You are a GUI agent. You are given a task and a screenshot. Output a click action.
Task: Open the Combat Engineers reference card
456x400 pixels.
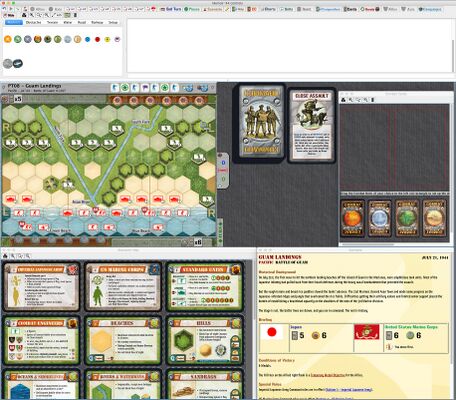(x=42, y=340)
